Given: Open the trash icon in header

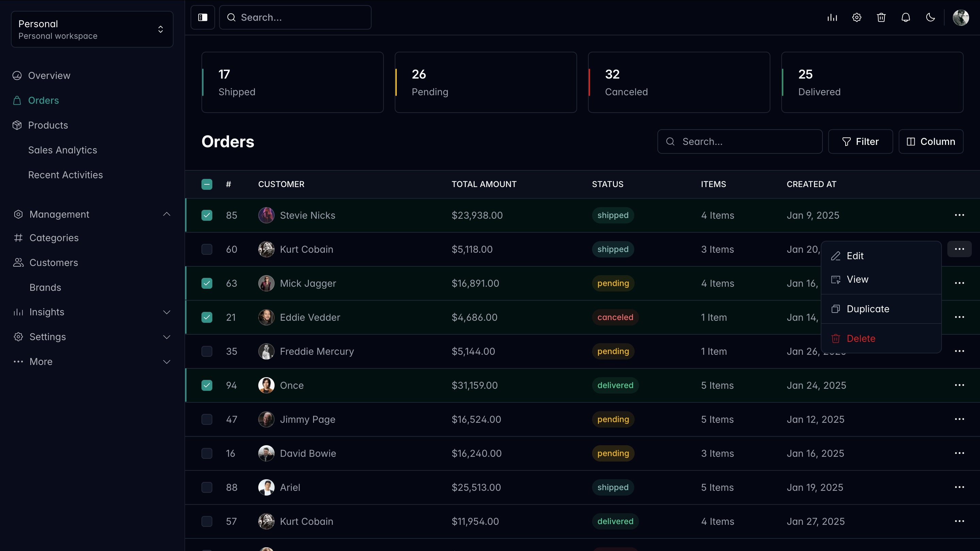Looking at the screenshot, I should (x=881, y=17).
